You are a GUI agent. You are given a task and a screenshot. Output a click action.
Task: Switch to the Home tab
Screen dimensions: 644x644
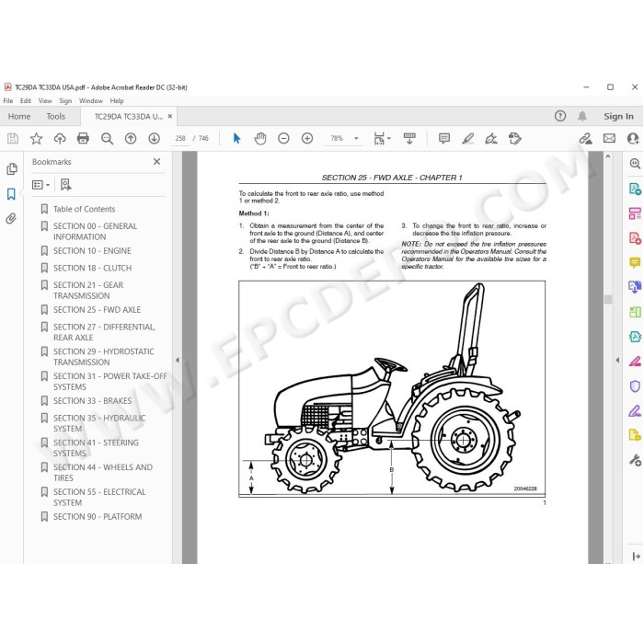19,116
